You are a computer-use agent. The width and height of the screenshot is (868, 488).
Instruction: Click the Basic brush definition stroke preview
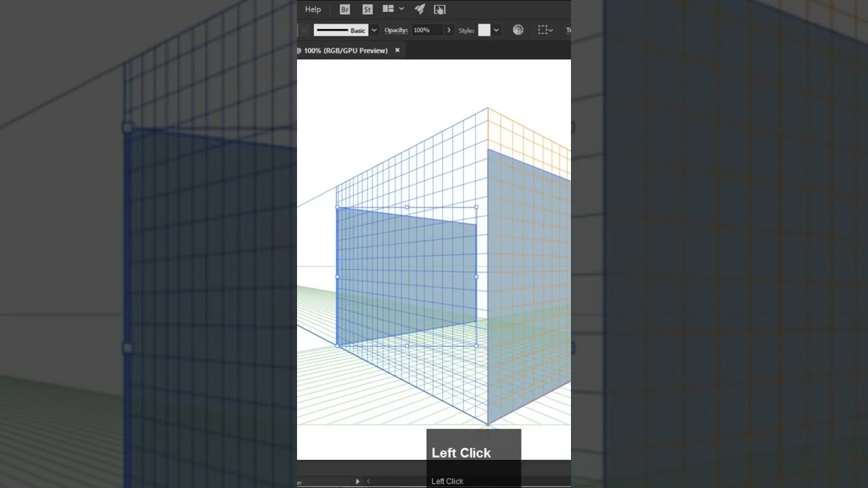pyautogui.click(x=340, y=30)
